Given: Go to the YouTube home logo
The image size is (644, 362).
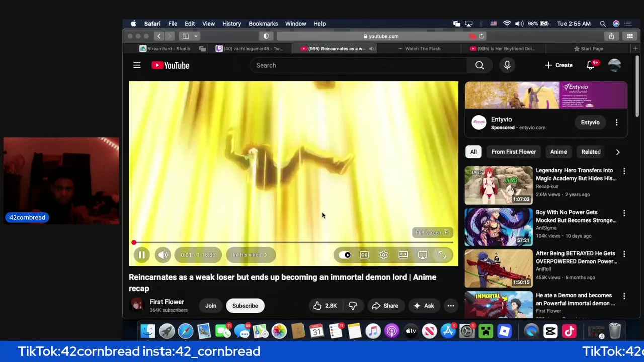Looking at the screenshot, I should click(171, 65).
